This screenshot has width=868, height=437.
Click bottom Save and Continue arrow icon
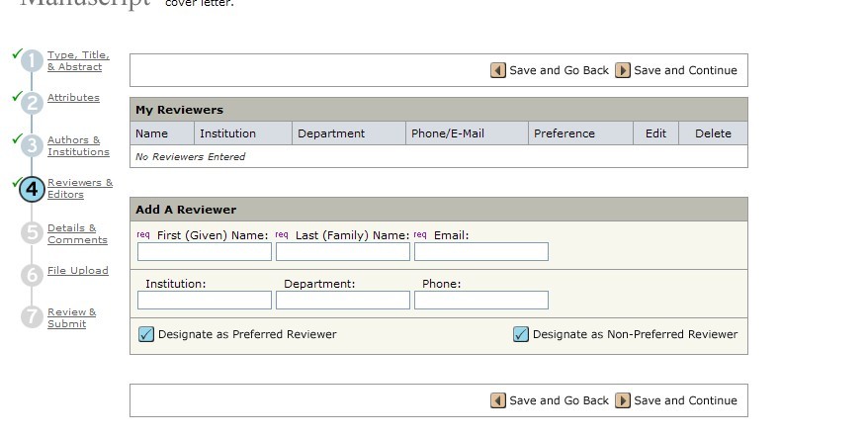(623, 400)
